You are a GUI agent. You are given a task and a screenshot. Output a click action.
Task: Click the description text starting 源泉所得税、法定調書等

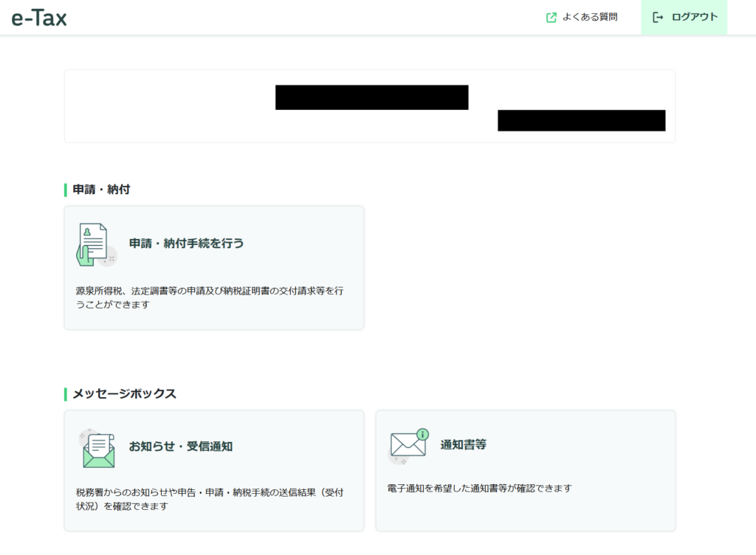click(x=209, y=297)
